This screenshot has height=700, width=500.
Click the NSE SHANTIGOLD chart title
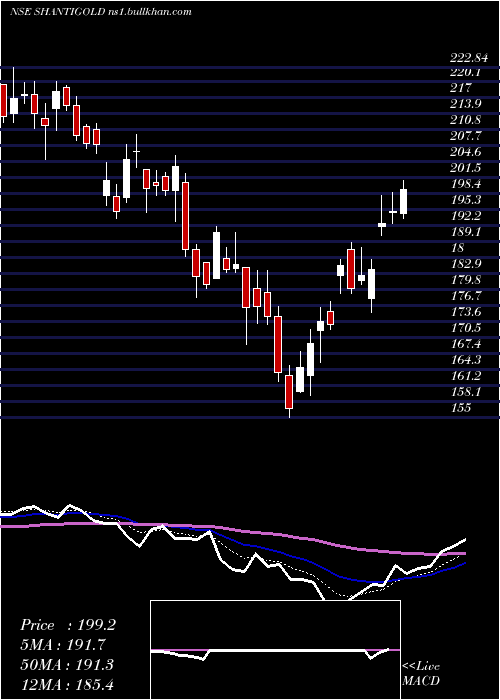(x=101, y=12)
